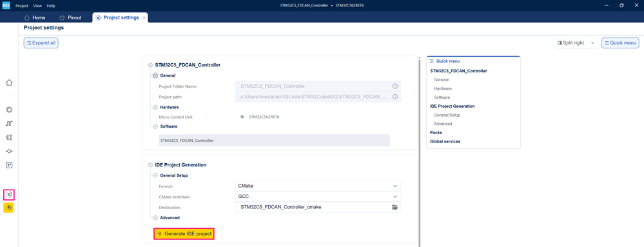Toggle the Quick menu button
This screenshot has width=644, height=247.
(620, 43)
